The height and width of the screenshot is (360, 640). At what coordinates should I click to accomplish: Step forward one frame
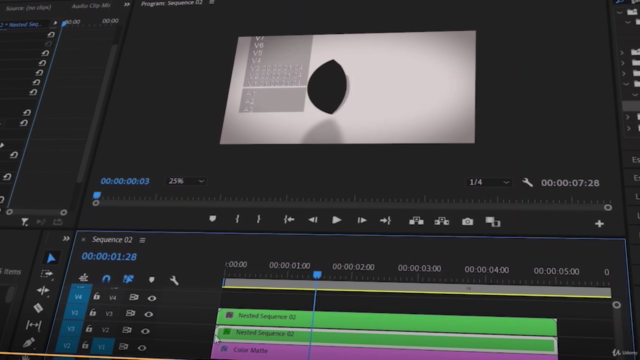point(362,220)
